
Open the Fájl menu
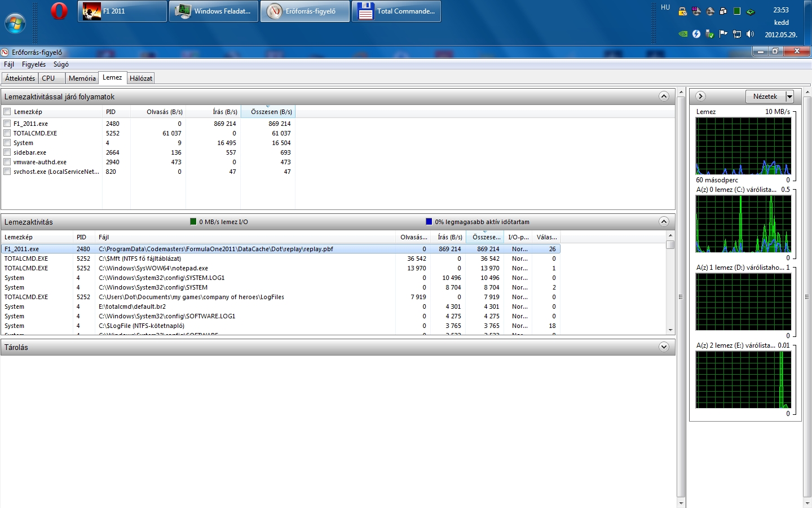(9, 64)
